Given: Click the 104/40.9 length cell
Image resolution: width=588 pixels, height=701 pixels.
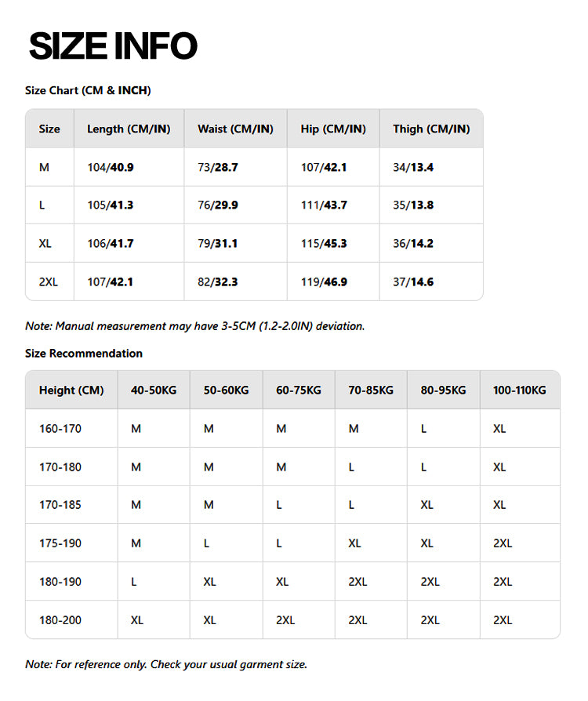Looking at the screenshot, I should click(111, 167).
